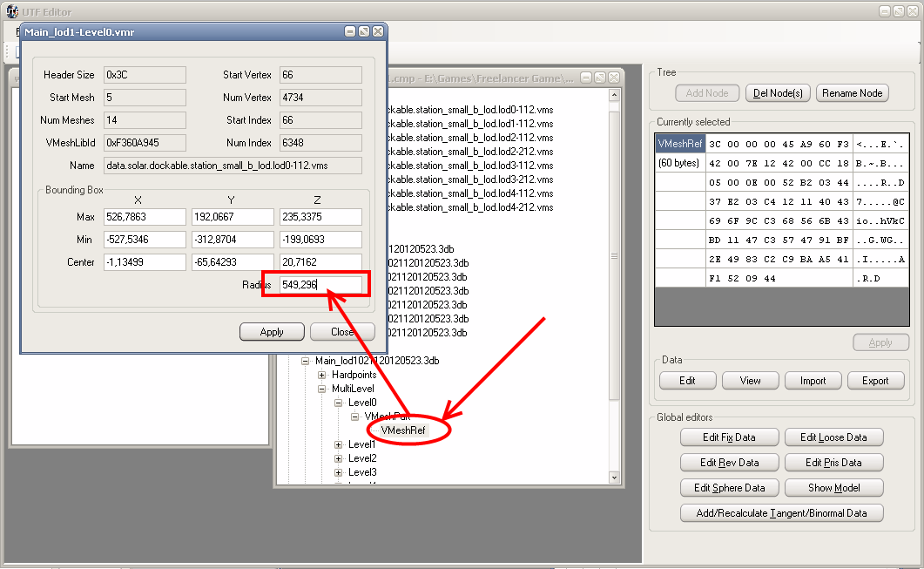This screenshot has height=569, width=924.
Task: Click the Add Node button
Action: pyautogui.click(x=707, y=93)
